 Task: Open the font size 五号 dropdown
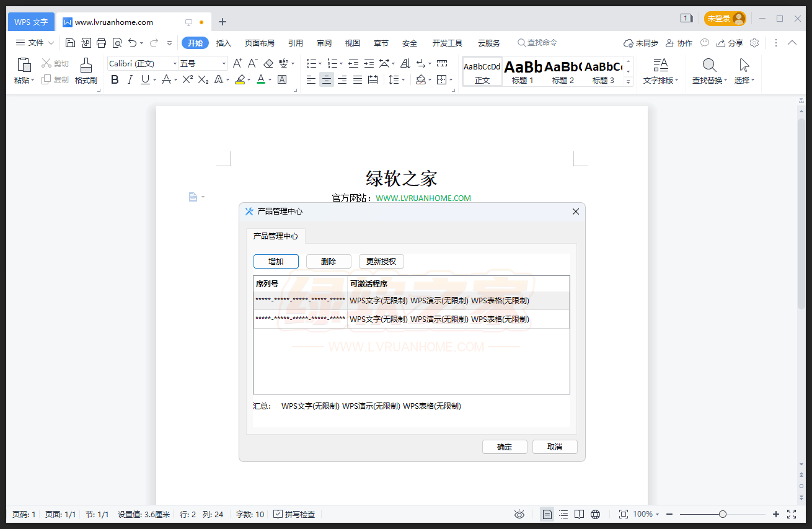click(x=224, y=64)
